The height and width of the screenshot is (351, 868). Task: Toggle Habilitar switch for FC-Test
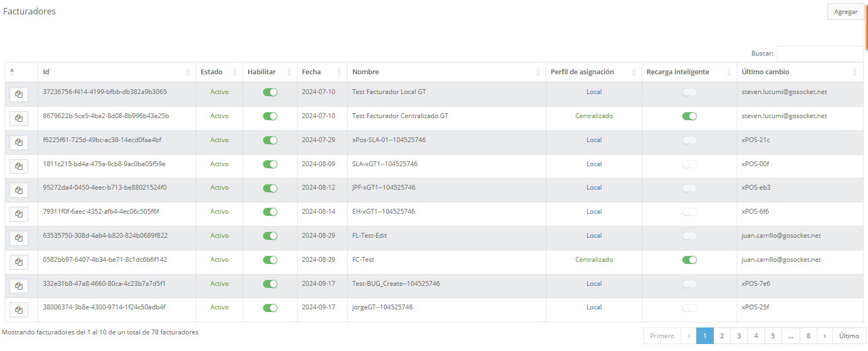(x=270, y=260)
